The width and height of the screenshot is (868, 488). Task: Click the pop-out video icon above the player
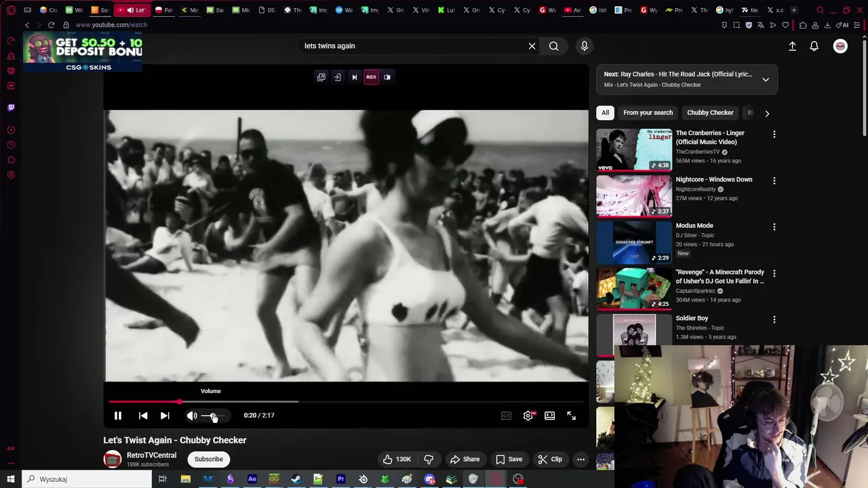(321, 77)
